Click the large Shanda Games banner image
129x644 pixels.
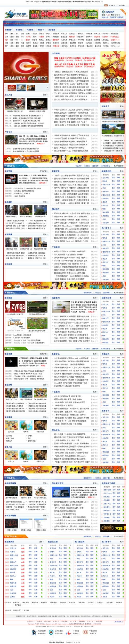[26, 68]
